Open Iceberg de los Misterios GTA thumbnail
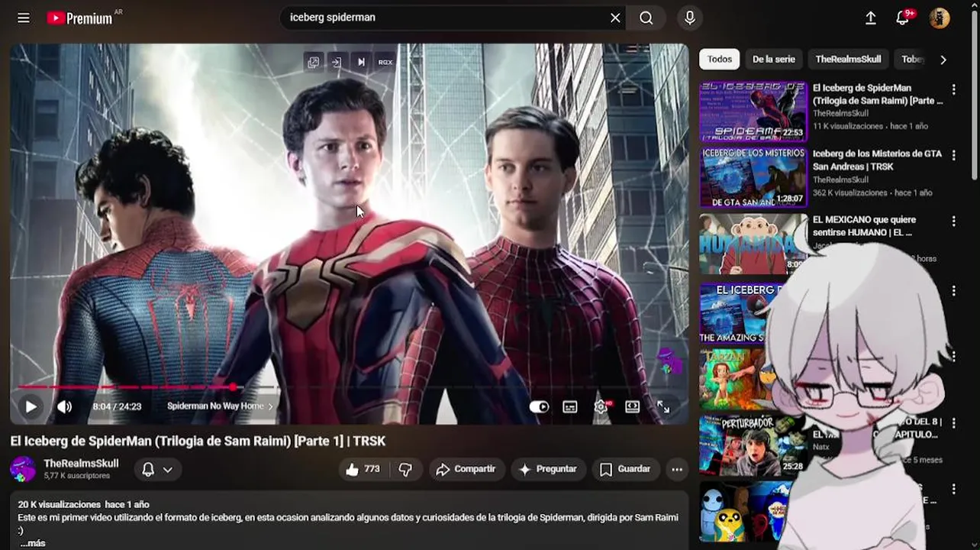This screenshot has width=980, height=550. (x=753, y=178)
